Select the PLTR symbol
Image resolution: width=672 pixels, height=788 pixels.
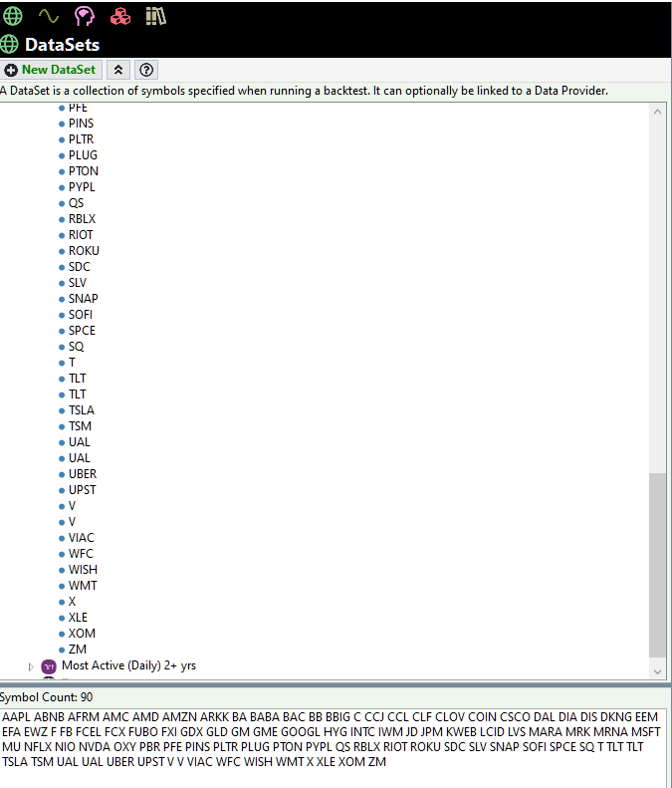point(81,139)
